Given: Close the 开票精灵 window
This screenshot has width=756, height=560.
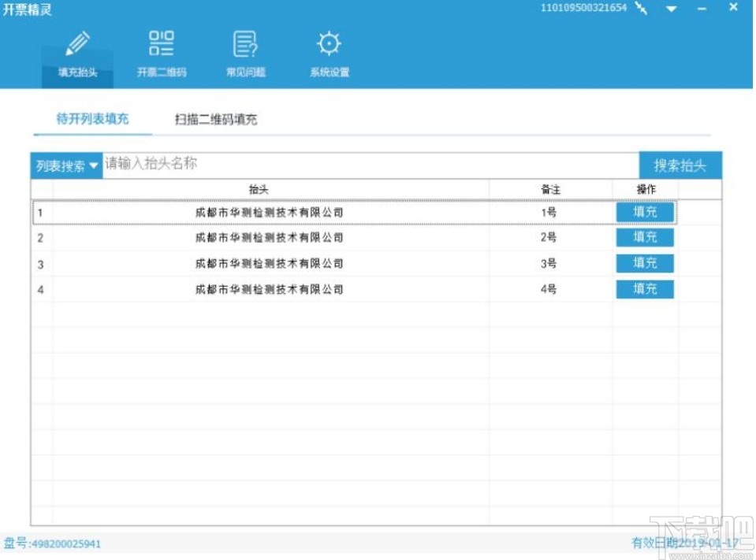Looking at the screenshot, I should (733, 7).
